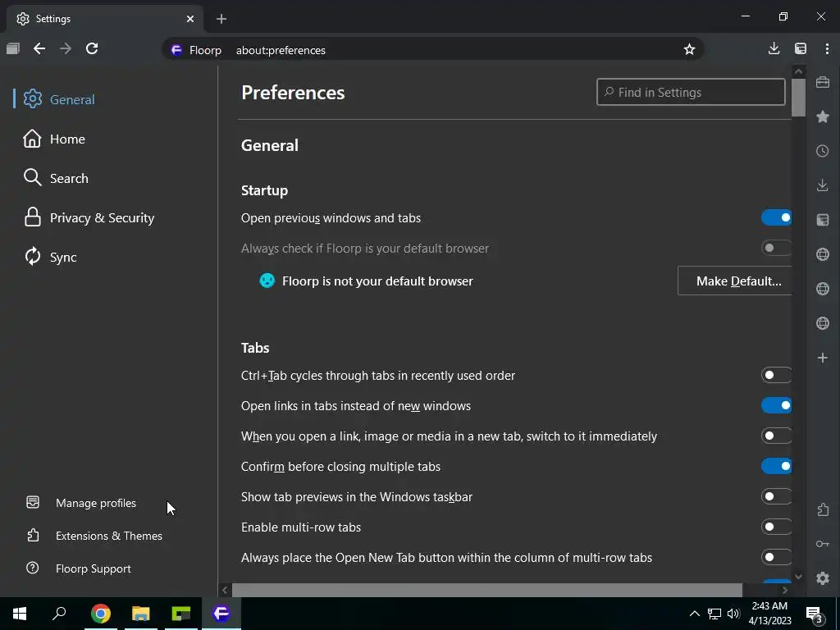Click the Floorp taskbar icon
This screenshot has width=840, height=630.
221,613
